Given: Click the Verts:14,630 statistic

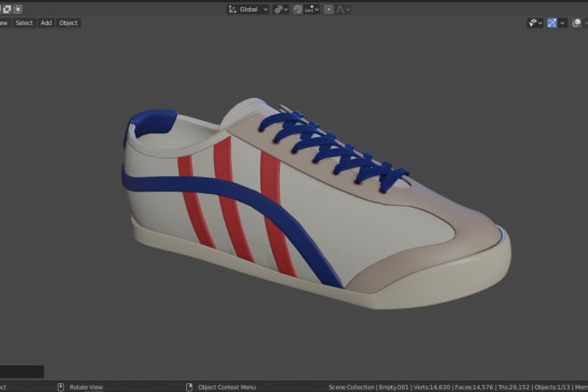Looking at the screenshot, I should (431, 388).
